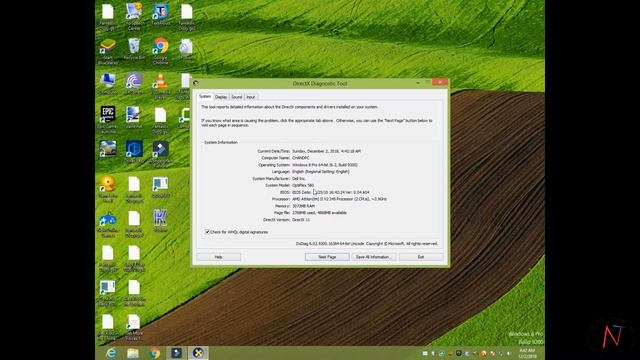
Task: Click the dark screen-recorder taskbar icon
Action: 176,353
